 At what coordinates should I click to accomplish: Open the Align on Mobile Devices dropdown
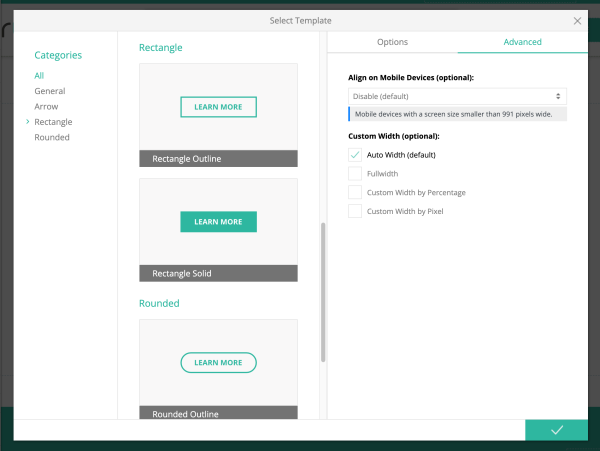pyautogui.click(x=457, y=96)
